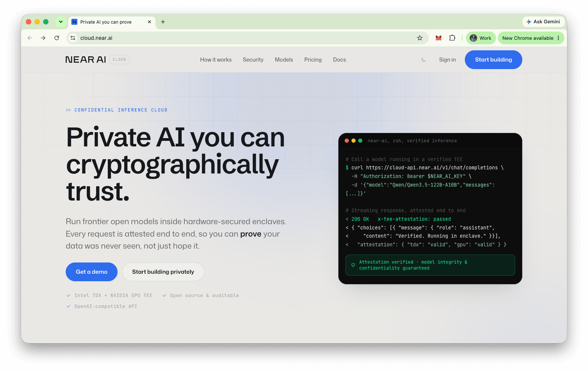The height and width of the screenshot is (371, 588).
Task: Click the 200 OK response line
Action: click(398, 219)
